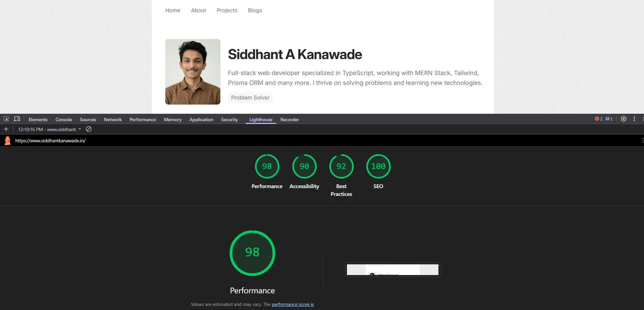The width and height of the screenshot is (644, 310).
Task: Open the three-dot customize DevTools menu
Action: point(634,119)
